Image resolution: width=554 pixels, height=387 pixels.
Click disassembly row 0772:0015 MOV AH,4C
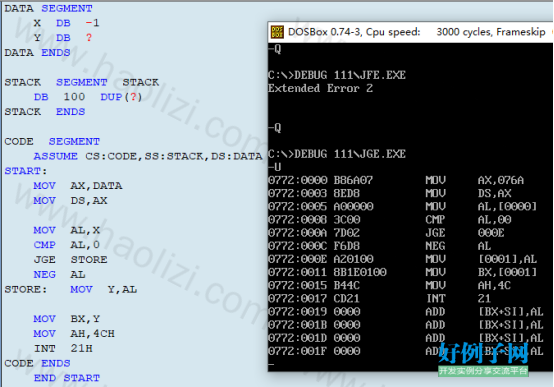tap(390, 285)
